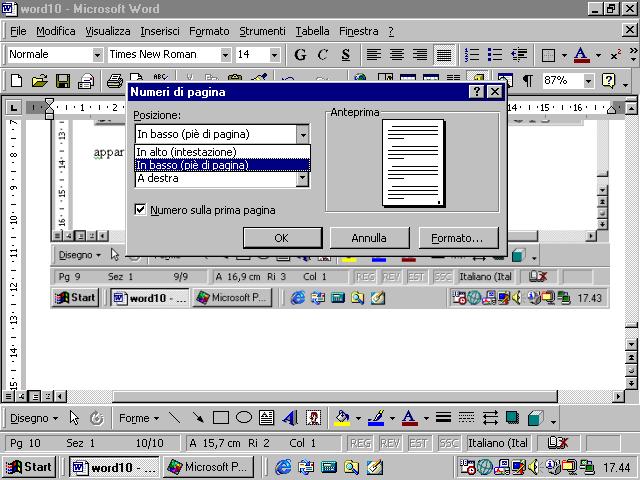Screen dimensions: 640x480
Task: Click 3D icon beside the Shadow button
Action: (536, 418)
